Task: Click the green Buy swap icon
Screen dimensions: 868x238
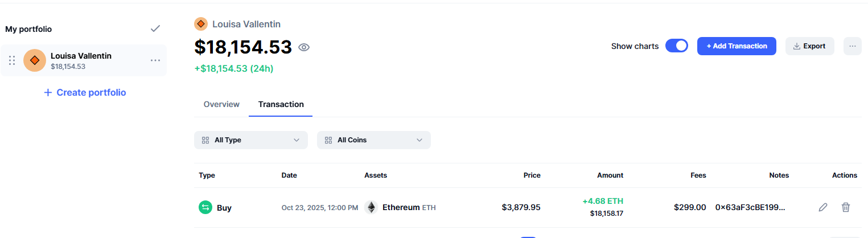Action: pos(205,207)
